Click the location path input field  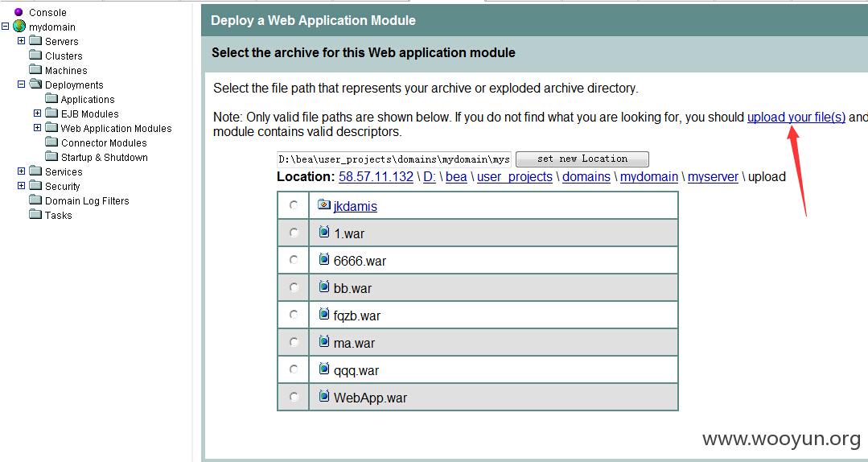pyautogui.click(x=394, y=159)
